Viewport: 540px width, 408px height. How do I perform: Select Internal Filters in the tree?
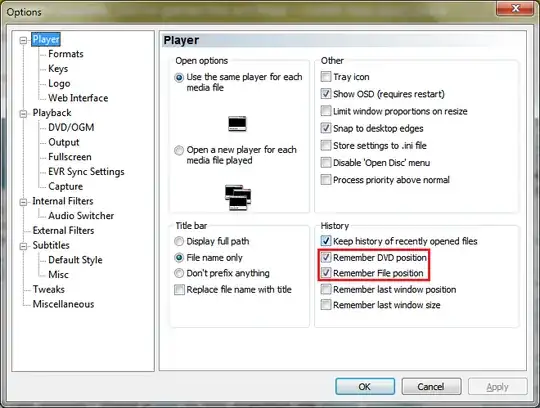click(x=63, y=201)
